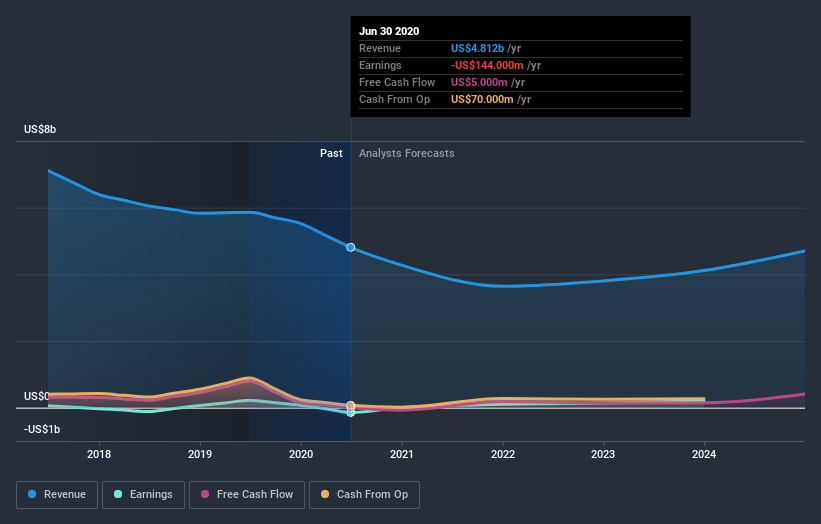This screenshot has height=524, width=821.
Task: Toggle the Earnings series legend button
Action: tap(143, 495)
